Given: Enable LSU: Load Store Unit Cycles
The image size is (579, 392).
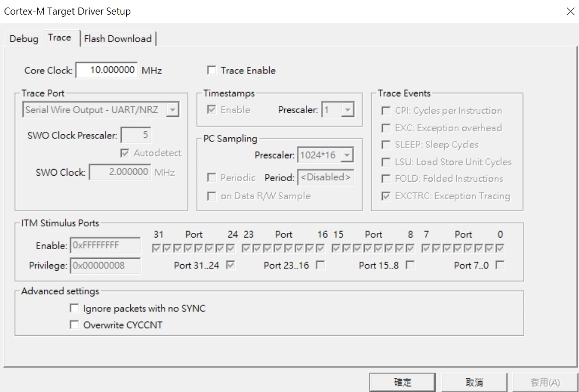Looking at the screenshot, I should point(386,162).
